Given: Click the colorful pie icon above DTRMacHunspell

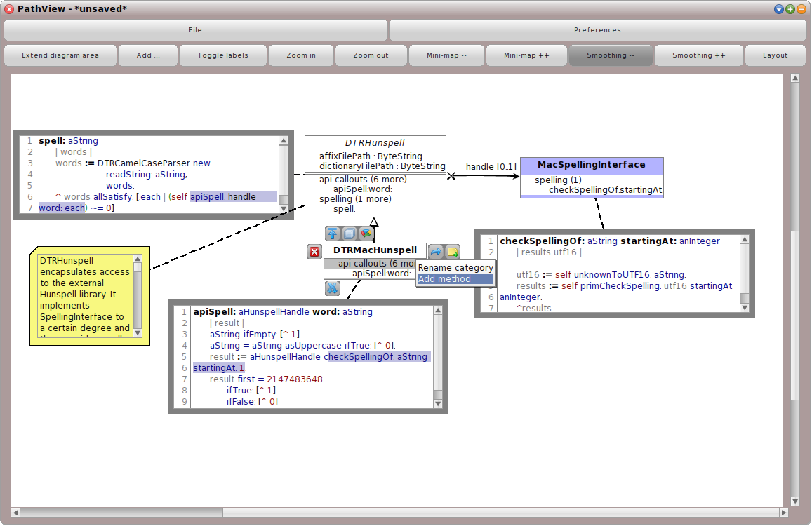Looking at the screenshot, I should pos(368,234).
